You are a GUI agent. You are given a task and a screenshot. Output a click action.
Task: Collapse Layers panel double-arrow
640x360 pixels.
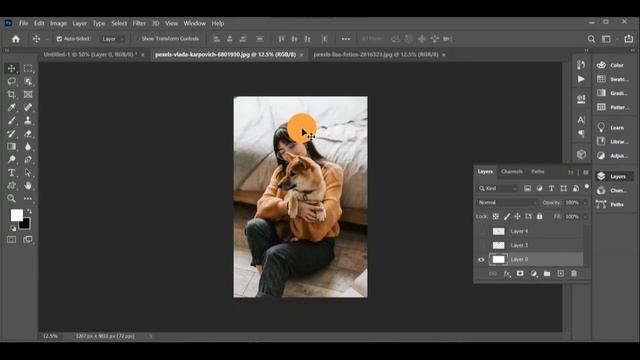(571, 172)
